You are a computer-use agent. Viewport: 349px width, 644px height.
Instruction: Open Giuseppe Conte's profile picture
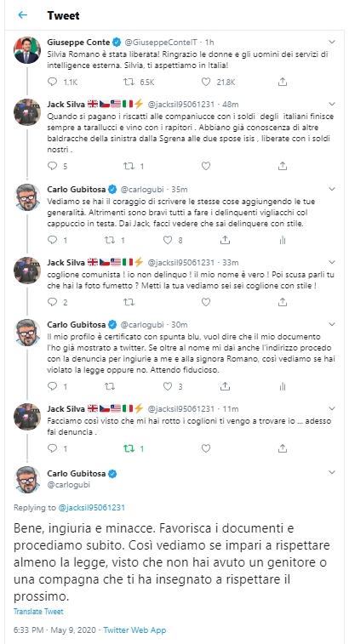pos(27,50)
